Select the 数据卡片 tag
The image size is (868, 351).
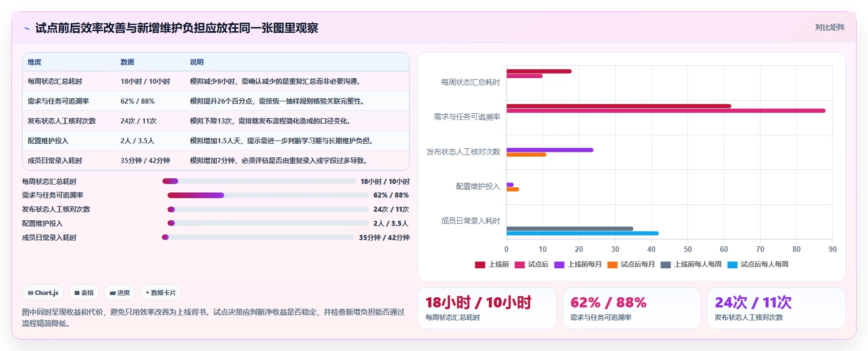(161, 293)
